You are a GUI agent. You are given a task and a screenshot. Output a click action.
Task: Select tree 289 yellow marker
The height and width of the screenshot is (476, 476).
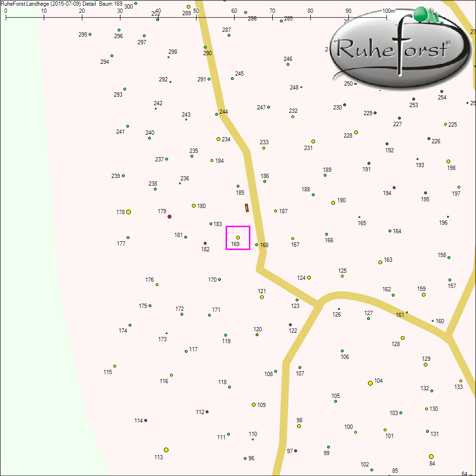tap(188, 7)
